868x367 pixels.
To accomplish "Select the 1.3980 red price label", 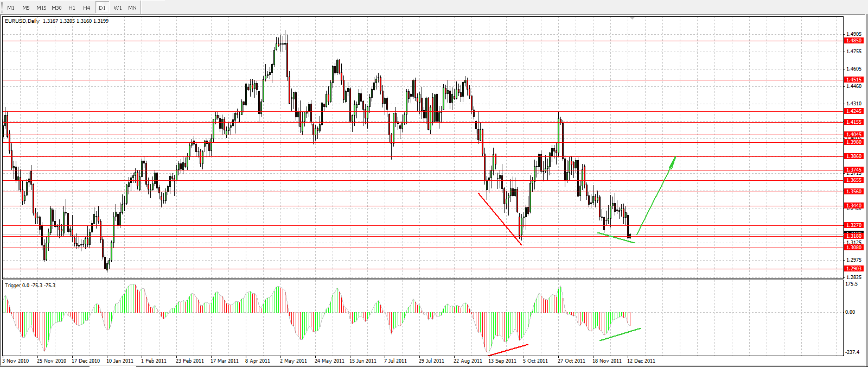I will (x=854, y=142).
